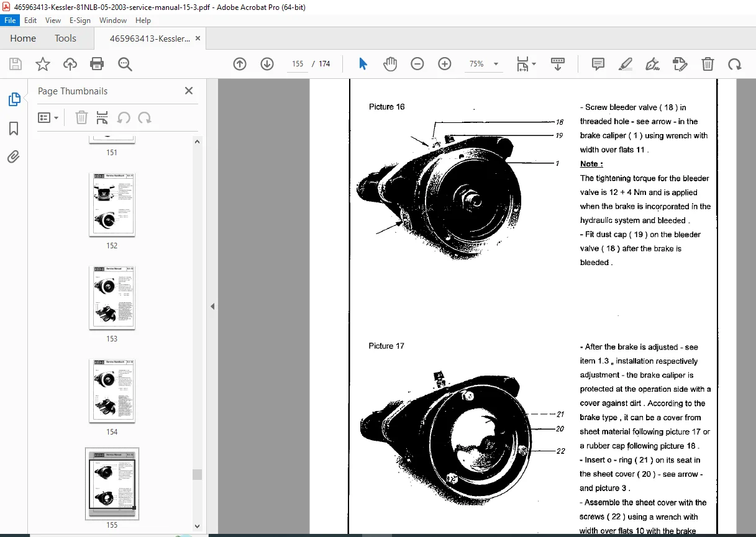The image size is (756, 537).
Task: Select the page 153 thumbnail
Action: (112, 297)
